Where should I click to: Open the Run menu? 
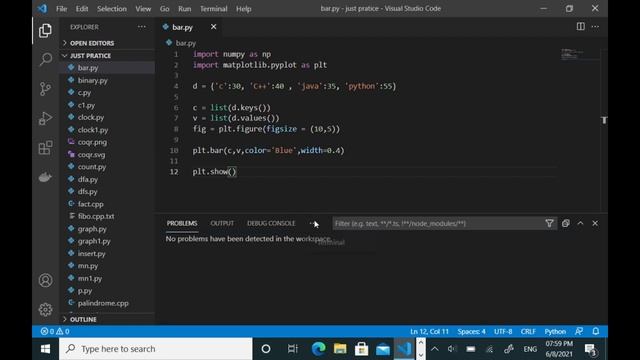coord(184,9)
